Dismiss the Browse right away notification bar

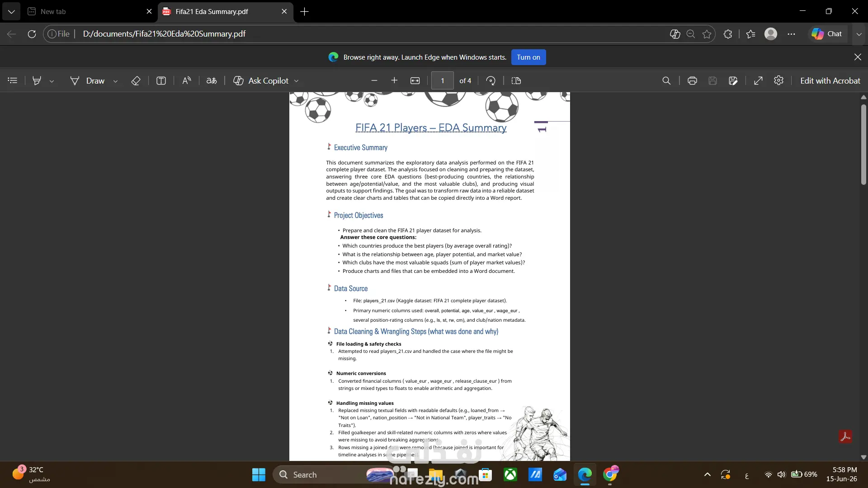(858, 57)
